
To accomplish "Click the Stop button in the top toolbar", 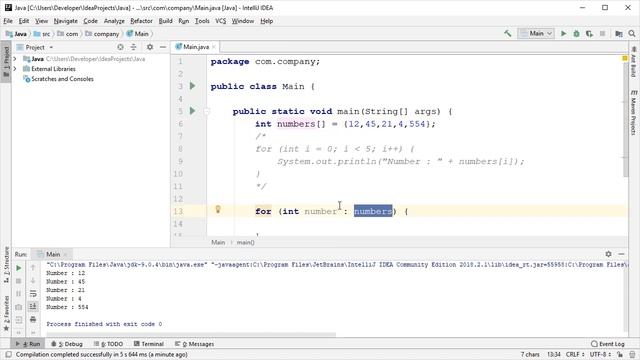I will pos(602,33).
